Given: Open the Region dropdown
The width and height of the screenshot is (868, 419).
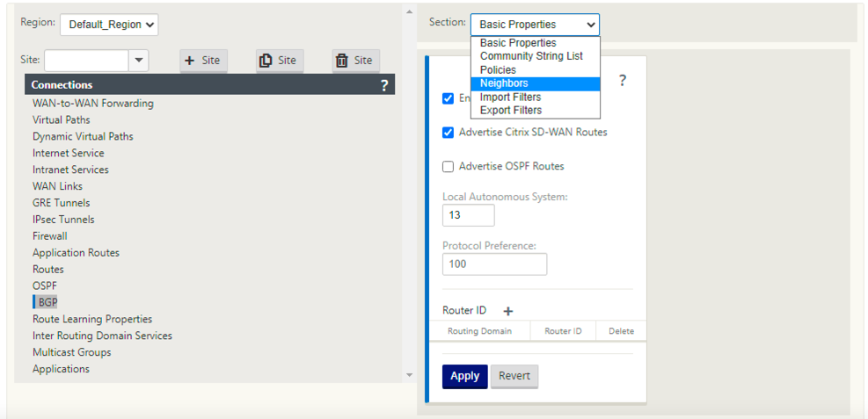Looking at the screenshot, I should tap(109, 25).
